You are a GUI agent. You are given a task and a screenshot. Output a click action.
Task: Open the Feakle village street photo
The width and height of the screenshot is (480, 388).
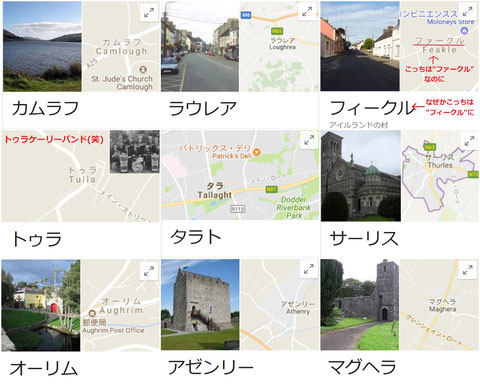click(x=360, y=46)
